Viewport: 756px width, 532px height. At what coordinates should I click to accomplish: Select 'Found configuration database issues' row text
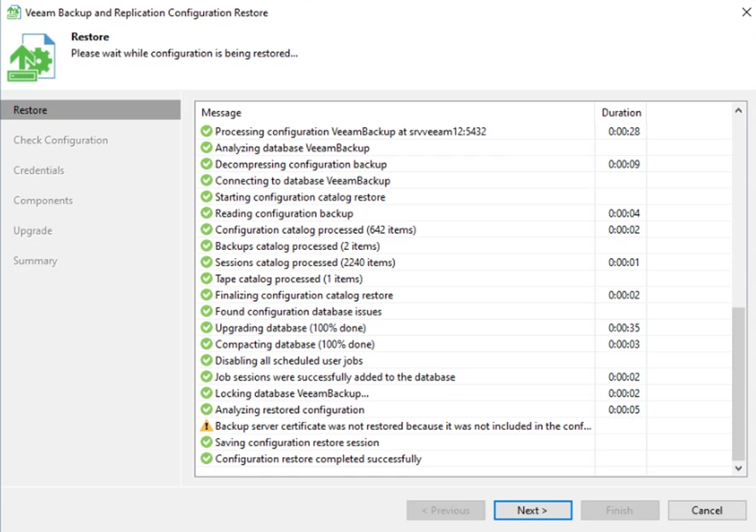pos(299,311)
